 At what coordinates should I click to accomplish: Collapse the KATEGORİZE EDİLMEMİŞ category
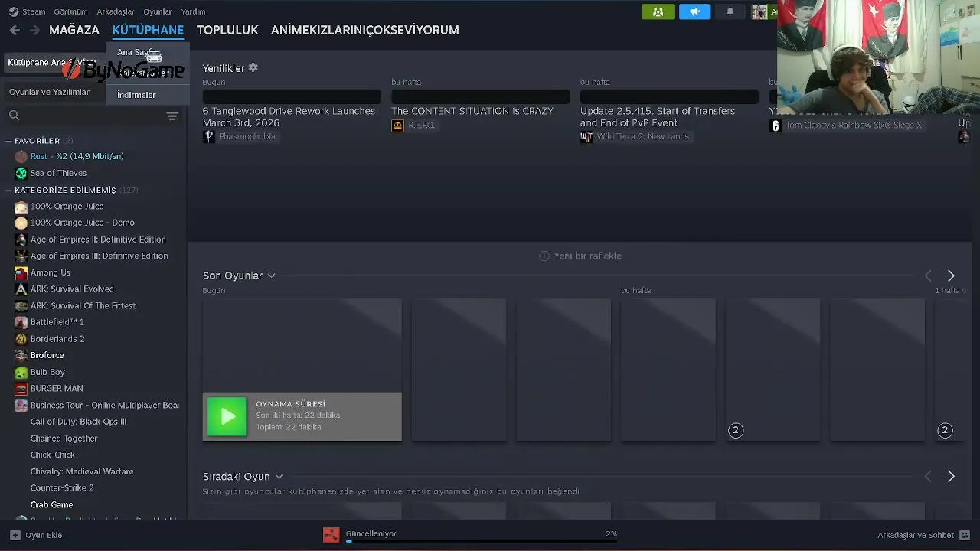(x=8, y=190)
